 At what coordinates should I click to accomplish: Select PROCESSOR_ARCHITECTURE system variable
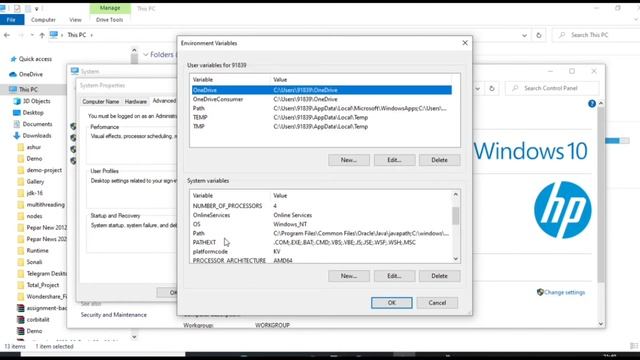(x=322, y=260)
